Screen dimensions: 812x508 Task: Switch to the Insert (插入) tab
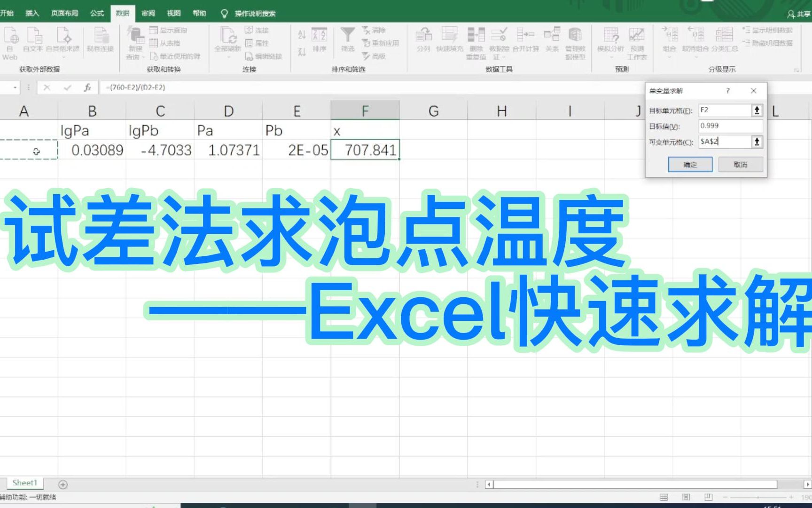(32, 13)
